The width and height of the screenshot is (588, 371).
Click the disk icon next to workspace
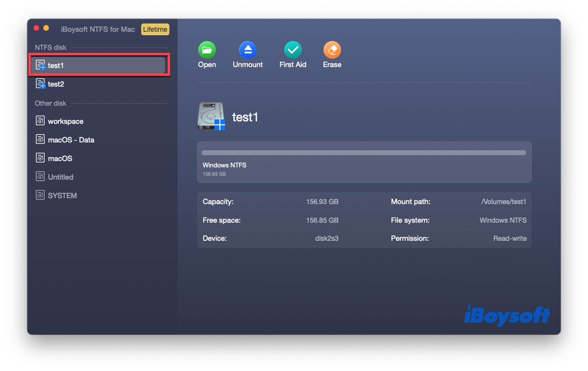click(40, 121)
